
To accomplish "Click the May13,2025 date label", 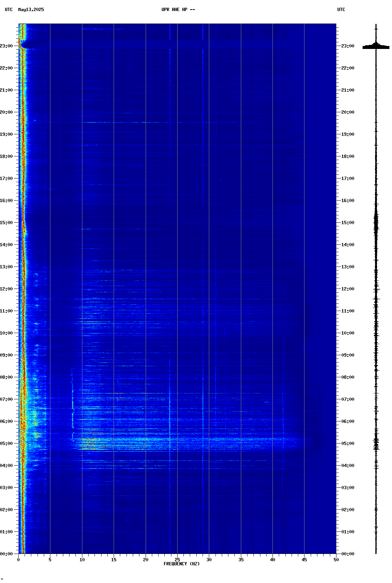I will tap(31, 10).
